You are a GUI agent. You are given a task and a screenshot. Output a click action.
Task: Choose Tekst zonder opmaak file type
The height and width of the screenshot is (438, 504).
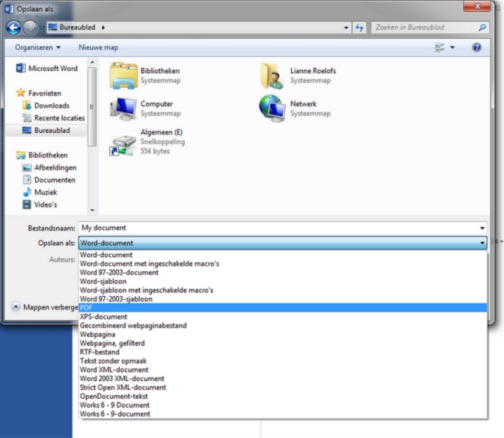click(283, 361)
